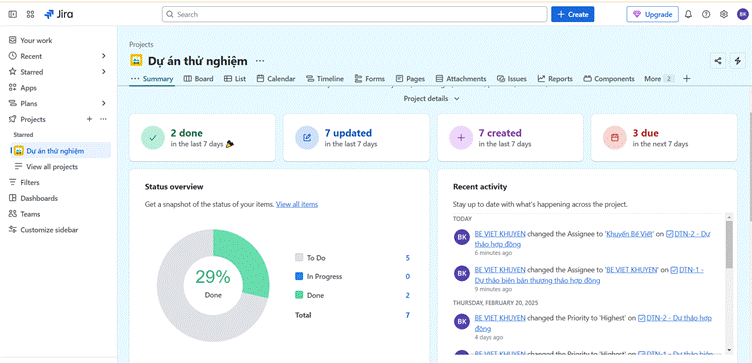
Task: Expand the Starred submenu chevron
Action: 103,72
